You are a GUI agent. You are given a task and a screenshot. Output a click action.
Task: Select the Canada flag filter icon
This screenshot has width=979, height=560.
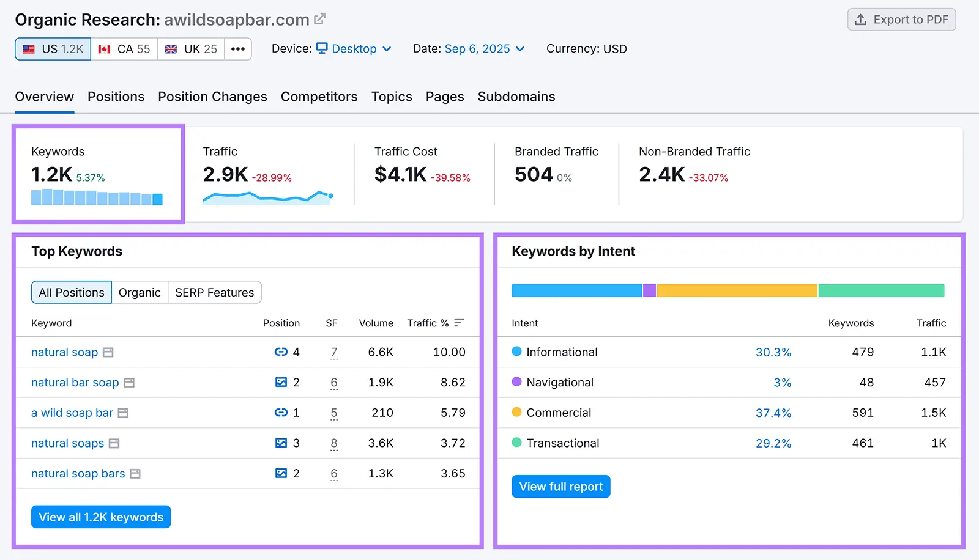point(104,49)
